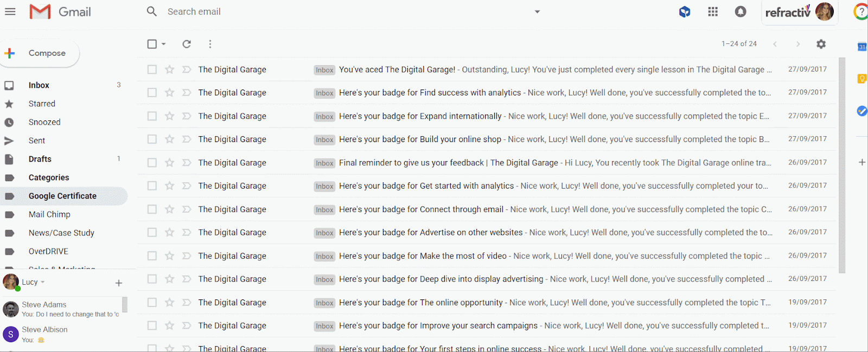868x352 pixels.
Task: Open the More options three-dot menu
Action: pyautogui.click(x=210, y=44)
